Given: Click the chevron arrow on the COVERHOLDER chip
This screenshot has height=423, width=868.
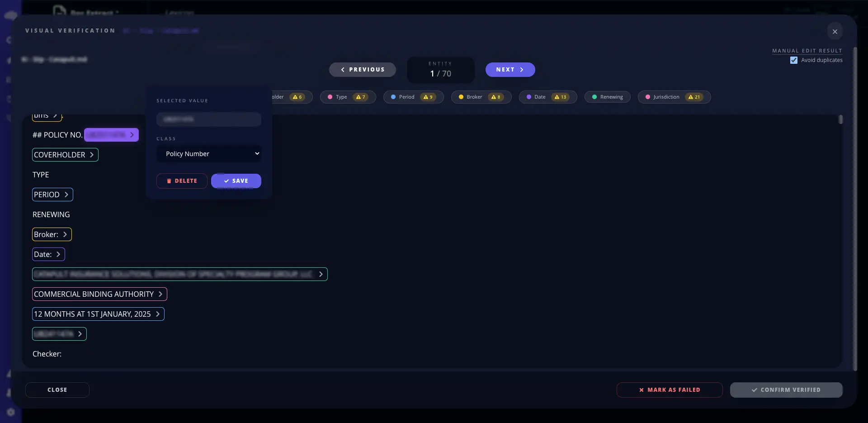Looking at the screenshot, I should 92,154.
